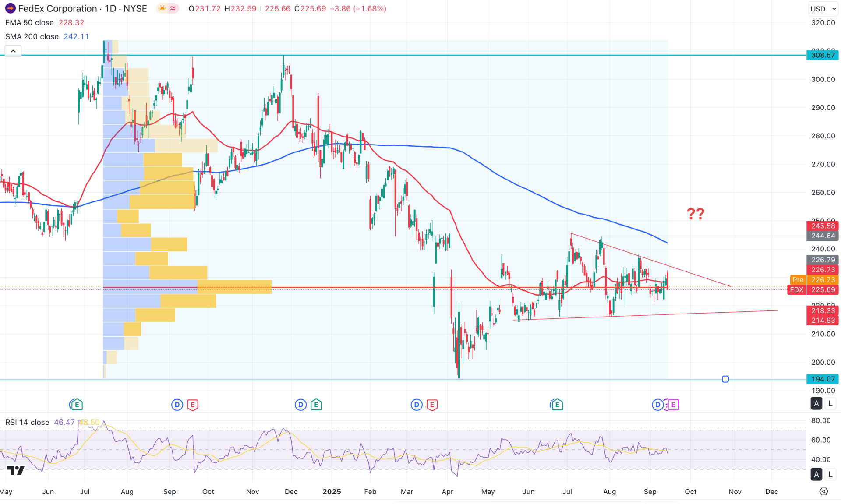Click the market status sun icon
The height and width of the screenshot is (504, 841).
point(162,8)
